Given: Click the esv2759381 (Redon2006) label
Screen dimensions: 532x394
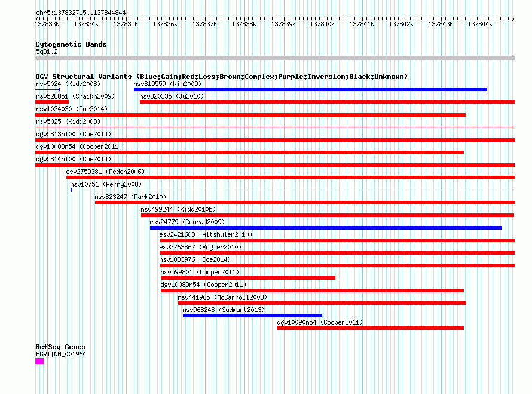Looking at the screenshot, I should click(x=105, y=172).
